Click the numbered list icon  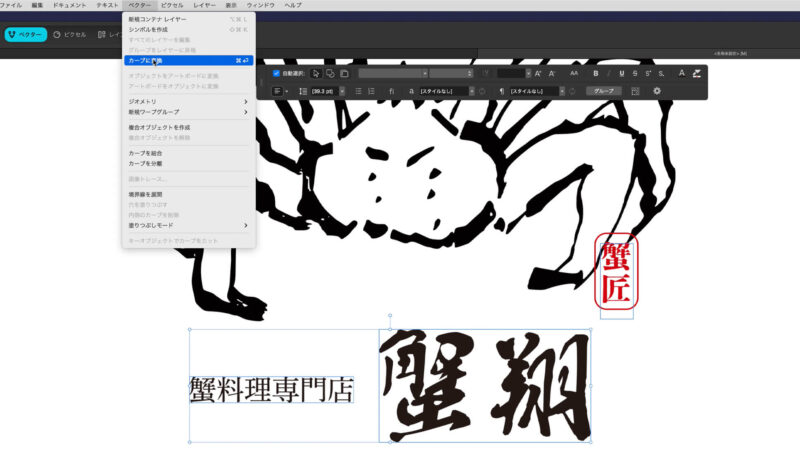pyautogui.click(x=371, y=91)
